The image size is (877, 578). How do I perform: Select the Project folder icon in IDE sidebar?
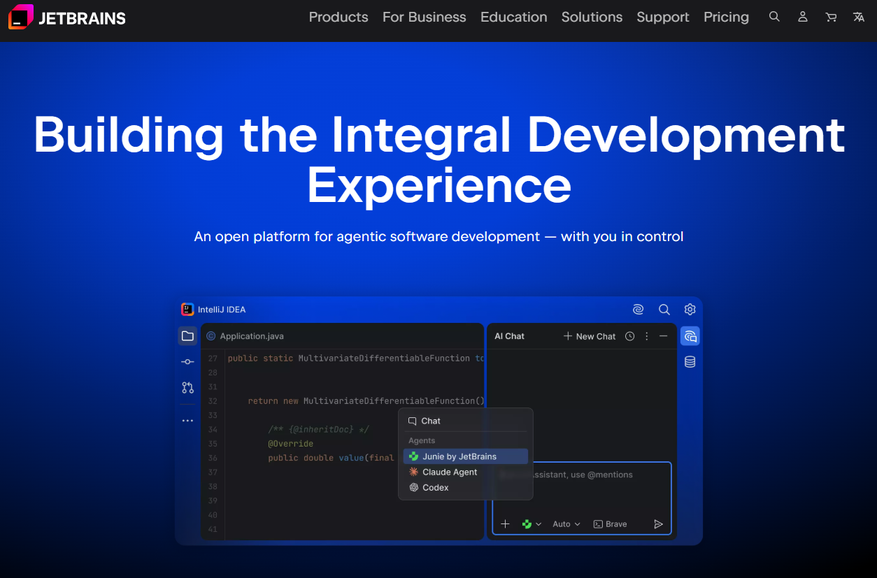coord(188,336)
